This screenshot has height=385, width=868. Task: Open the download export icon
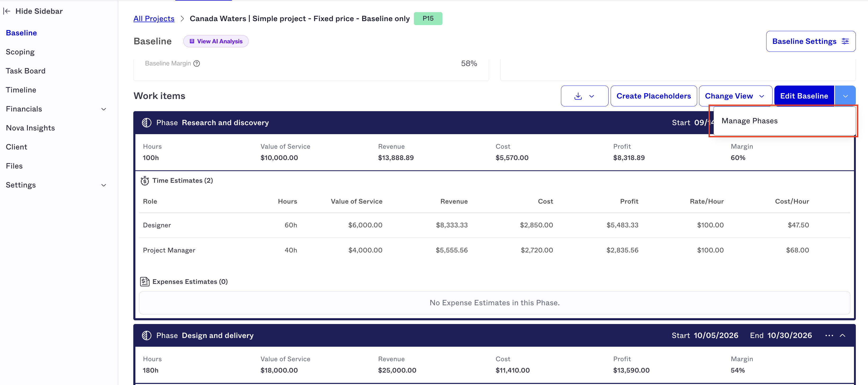tap(578, 96)
